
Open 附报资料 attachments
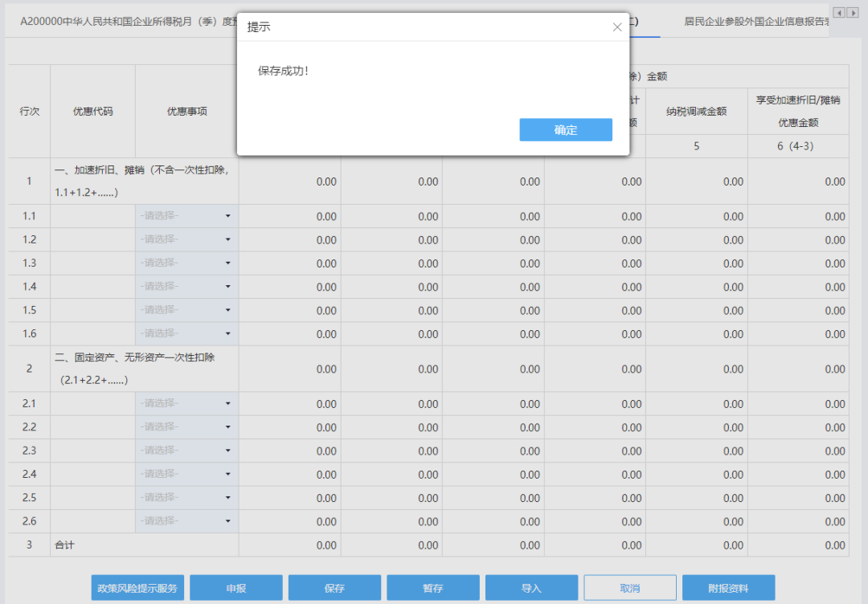coord(728,588)
